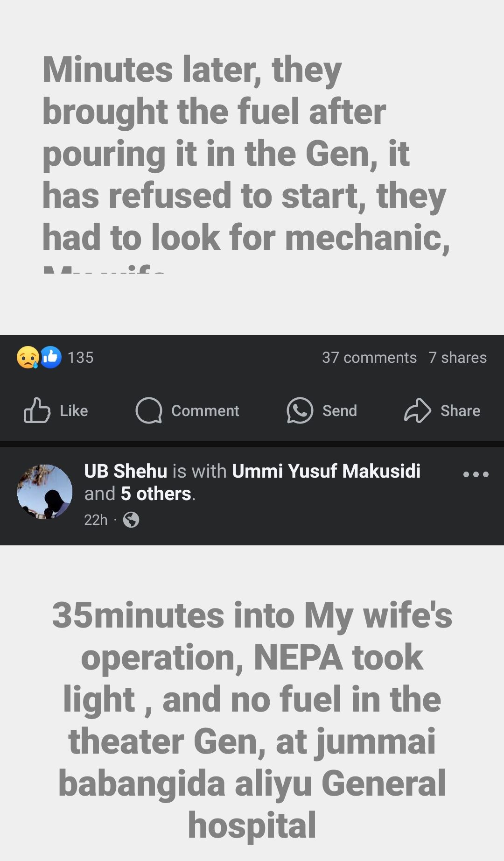Show the 135 reactions count

pos(80,358)
